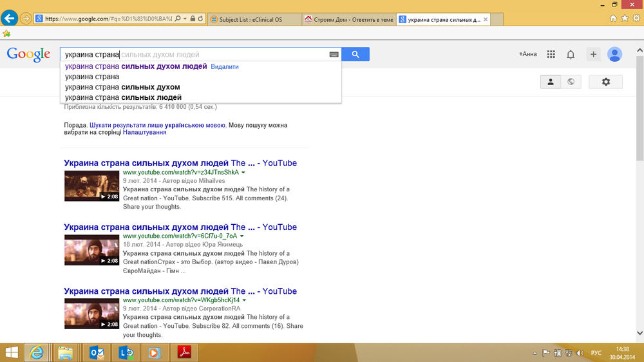Open second YouTube result title 6Cf7u-0_7oA
Viewport: 644px width, 362px height.
point(180,227)
